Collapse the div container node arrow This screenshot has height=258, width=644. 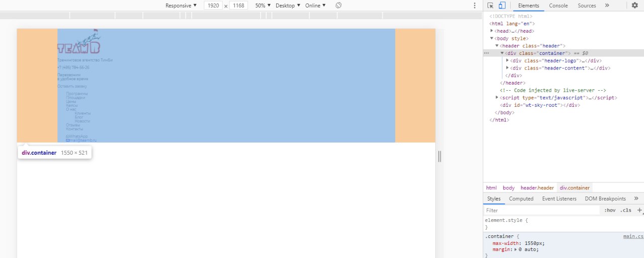coord(502,53)
